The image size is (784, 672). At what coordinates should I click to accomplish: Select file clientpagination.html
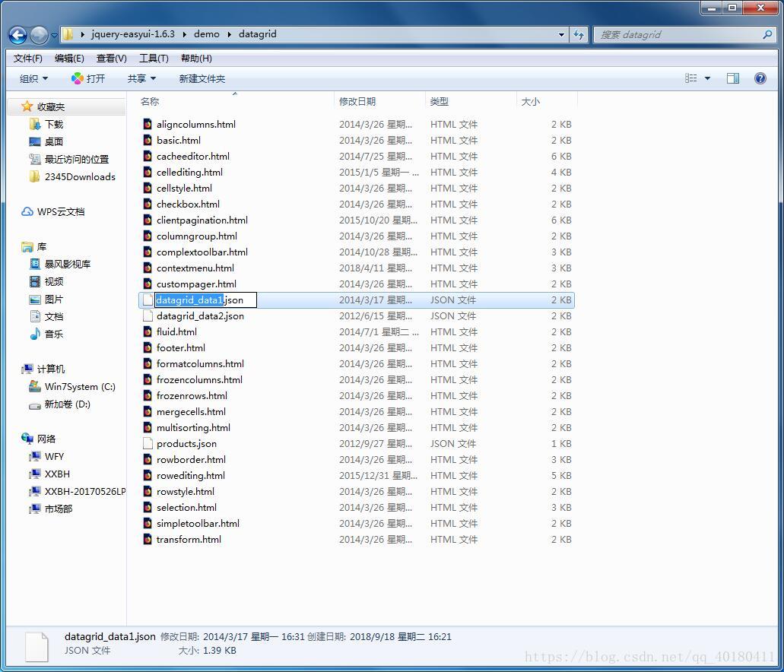(x=202, y=220)
